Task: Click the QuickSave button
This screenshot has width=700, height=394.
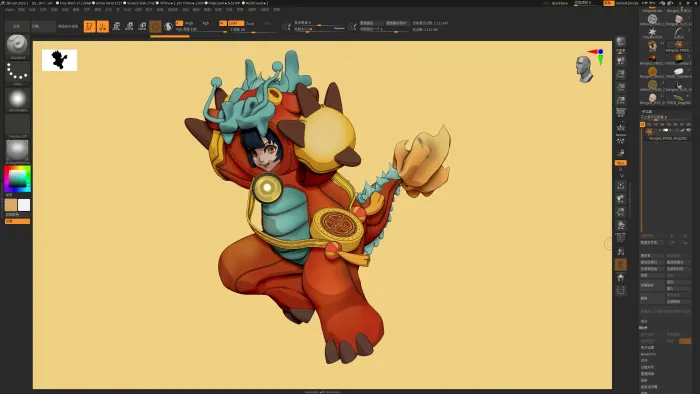Action: tap(560, 3)
